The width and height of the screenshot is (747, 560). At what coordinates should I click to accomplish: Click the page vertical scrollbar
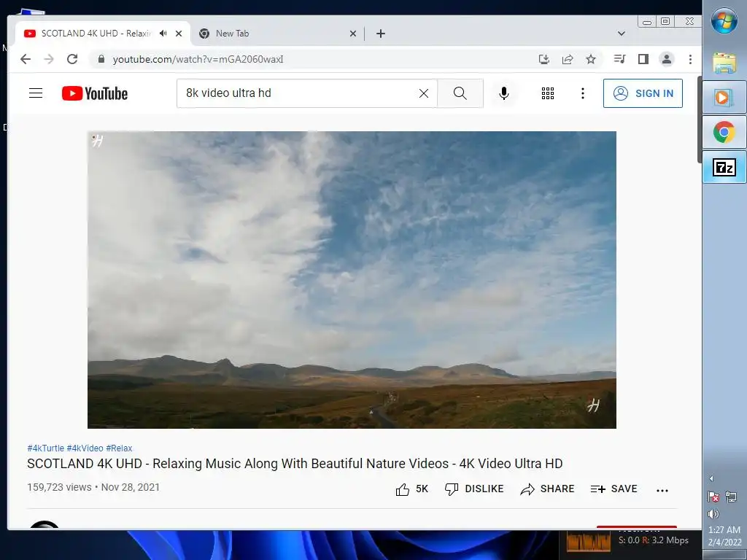click(700, 119)
